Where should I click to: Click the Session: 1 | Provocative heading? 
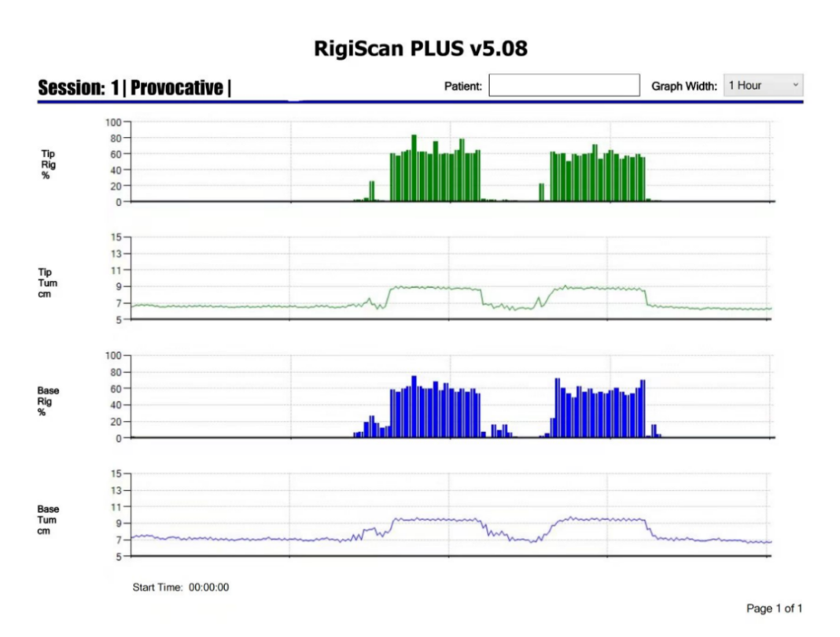click(x=134, y=87)
